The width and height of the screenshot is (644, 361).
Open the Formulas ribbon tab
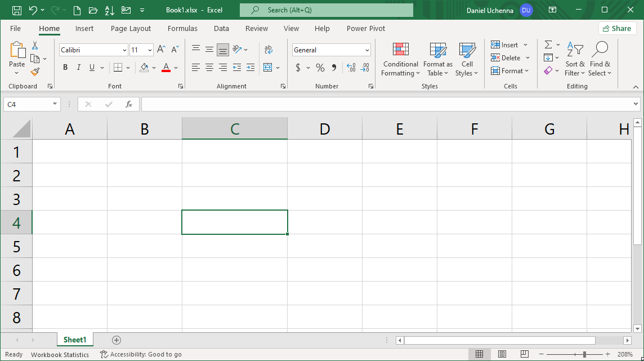[x=182, y=29]
